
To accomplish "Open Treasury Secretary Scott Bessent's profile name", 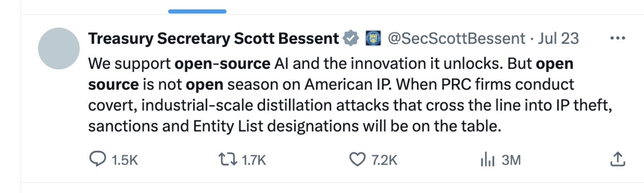I will point(213,39).
